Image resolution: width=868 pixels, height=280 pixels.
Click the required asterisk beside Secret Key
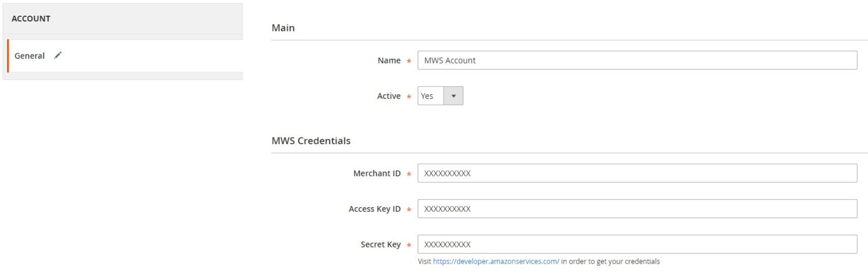[x=409, y=246]
